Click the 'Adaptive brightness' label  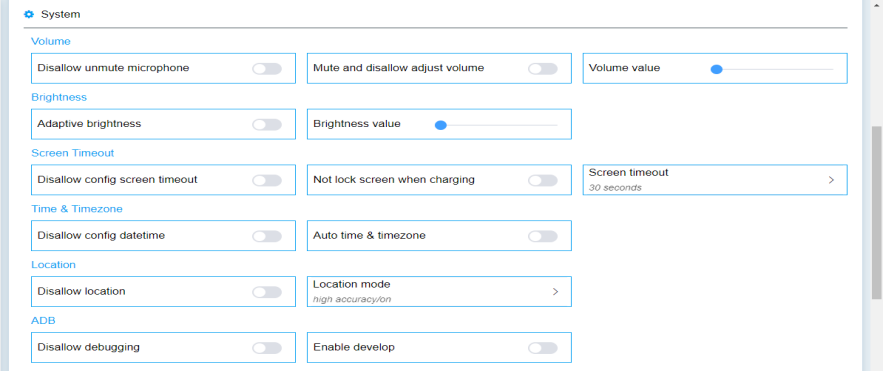coord(89,123)
